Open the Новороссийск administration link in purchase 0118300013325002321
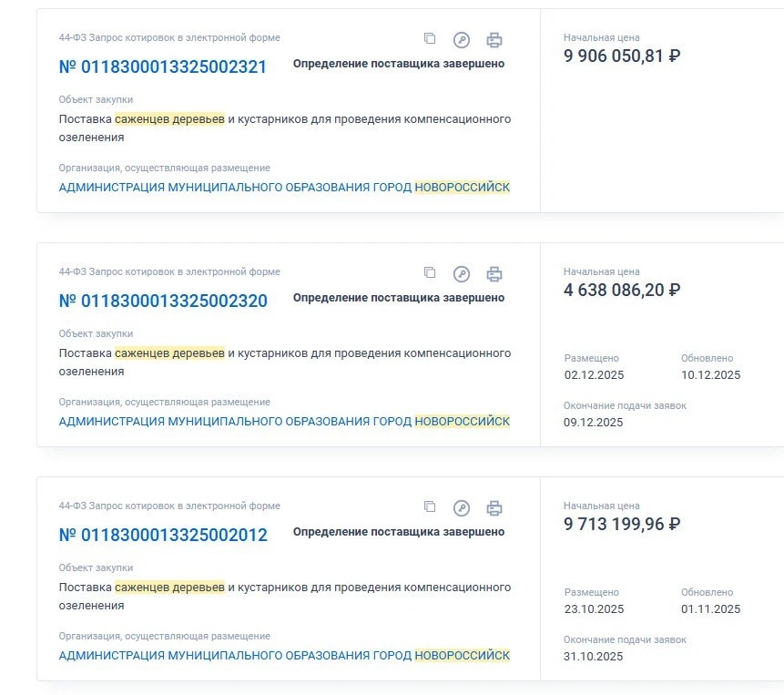This screenshot has width=784, height=695. click(284, 188)
